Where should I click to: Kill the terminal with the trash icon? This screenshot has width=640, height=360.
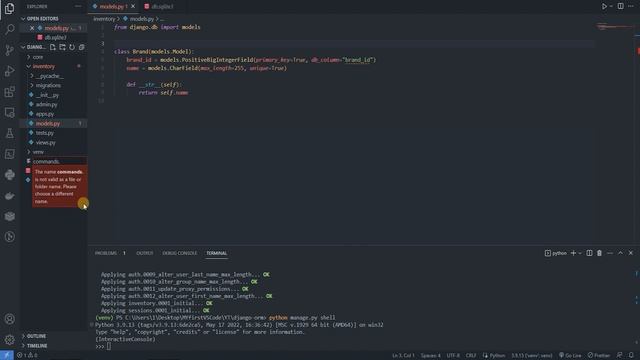tap(600, 253)
